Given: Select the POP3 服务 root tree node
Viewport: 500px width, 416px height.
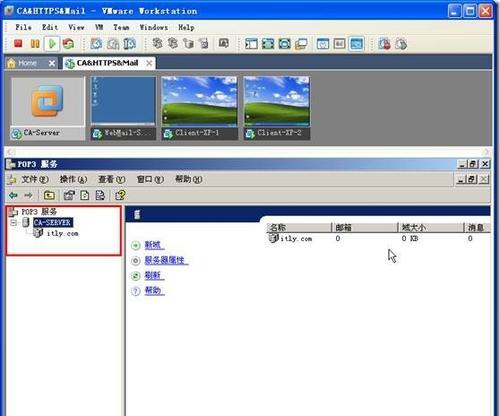Looking at the screenshot, I should point(39,212).
